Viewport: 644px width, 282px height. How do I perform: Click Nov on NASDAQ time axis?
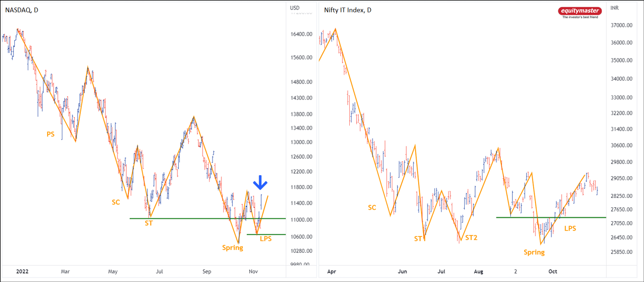pyautogui.click(x=253, y=272)
